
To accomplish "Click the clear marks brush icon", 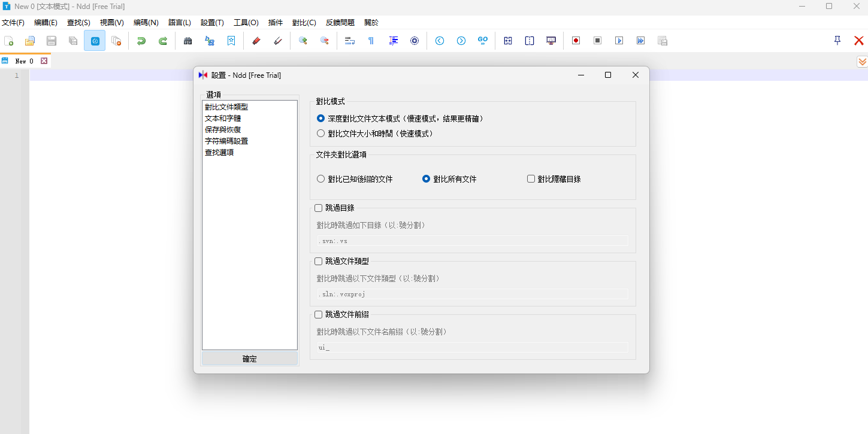I will click(278, 41).
